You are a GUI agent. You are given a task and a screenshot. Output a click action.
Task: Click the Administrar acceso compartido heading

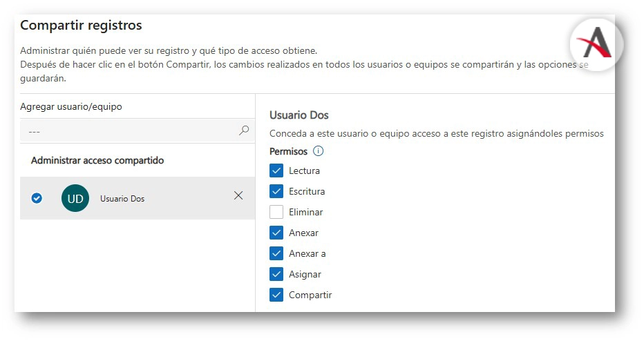click(x=97, y=160)
